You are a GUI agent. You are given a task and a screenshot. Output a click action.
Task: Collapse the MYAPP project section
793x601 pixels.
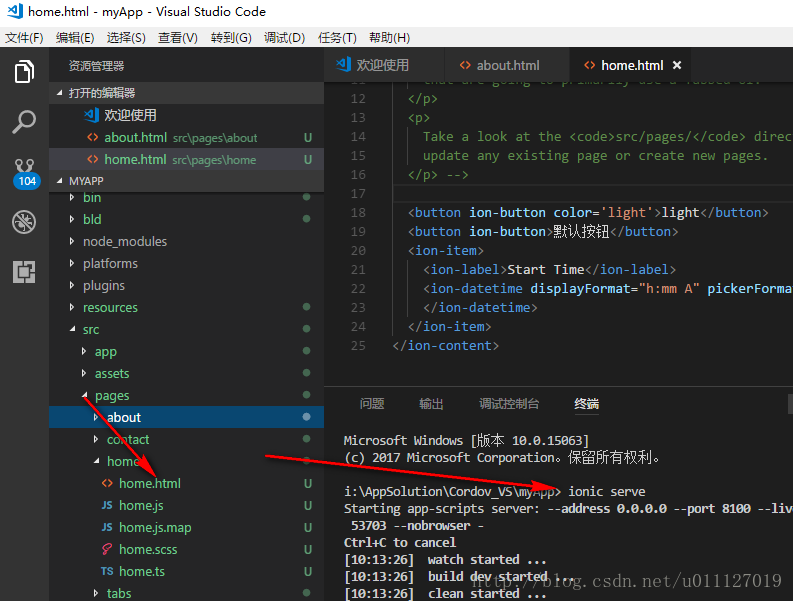(186, 181)
